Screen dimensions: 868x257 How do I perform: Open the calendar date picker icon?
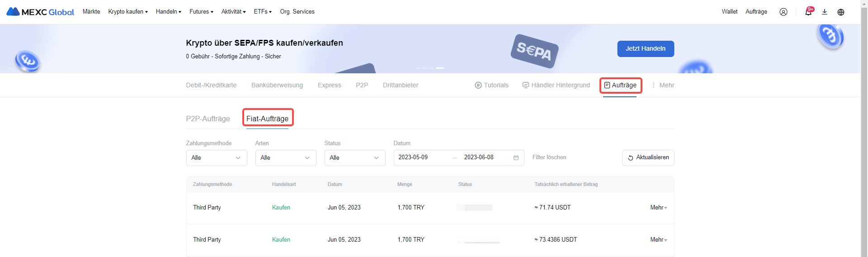click(516, 158)
